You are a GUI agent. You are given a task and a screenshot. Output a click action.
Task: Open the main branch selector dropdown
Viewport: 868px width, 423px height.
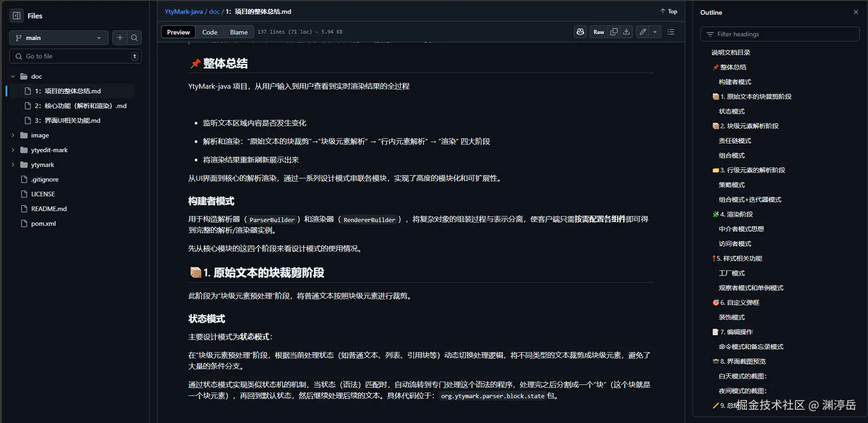tap(59, 38)
